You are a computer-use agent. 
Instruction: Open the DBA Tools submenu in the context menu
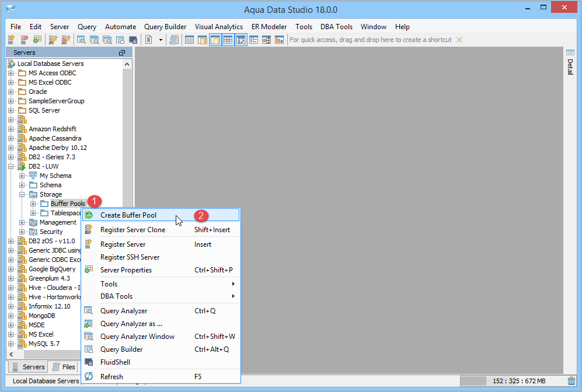[161, 296]
